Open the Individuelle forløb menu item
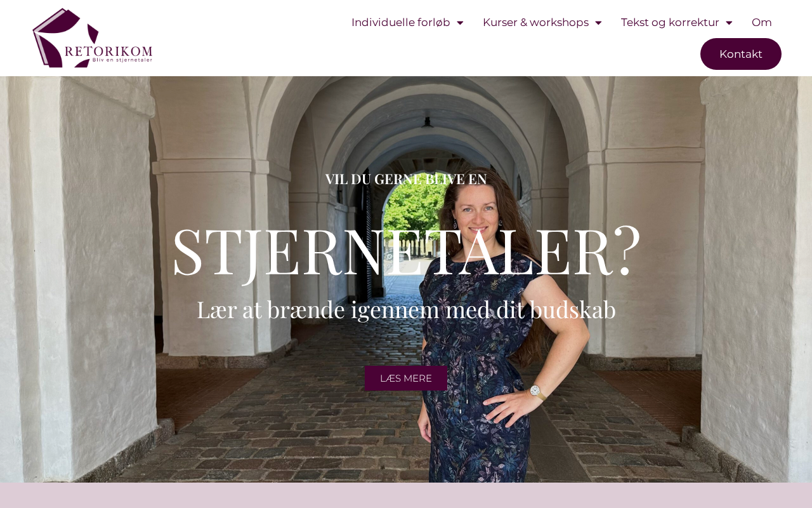Viewport: 812px width, 508px height. 401,22
